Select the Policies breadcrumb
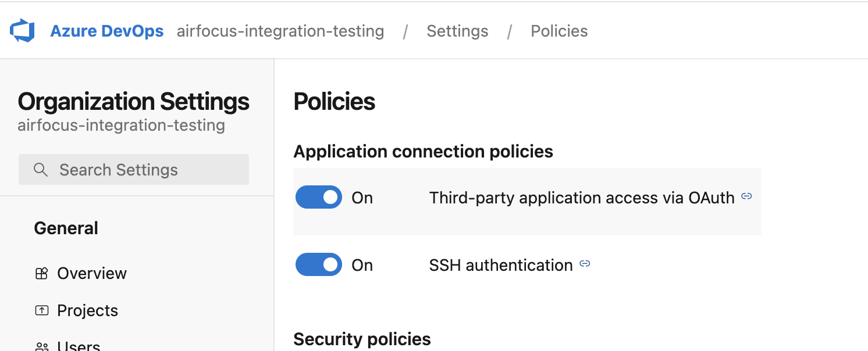 pos(559,31)
